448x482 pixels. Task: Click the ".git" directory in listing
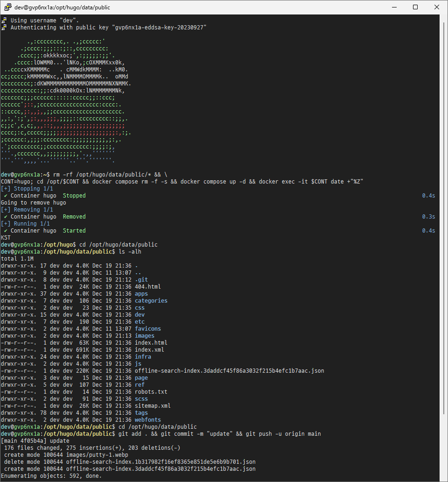coord(141,280)
